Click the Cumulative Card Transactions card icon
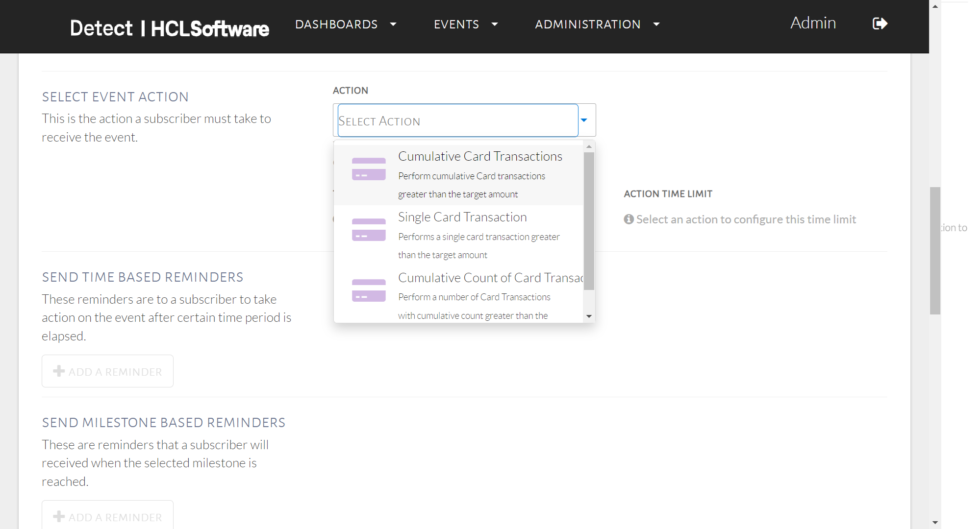 (369, 169)
